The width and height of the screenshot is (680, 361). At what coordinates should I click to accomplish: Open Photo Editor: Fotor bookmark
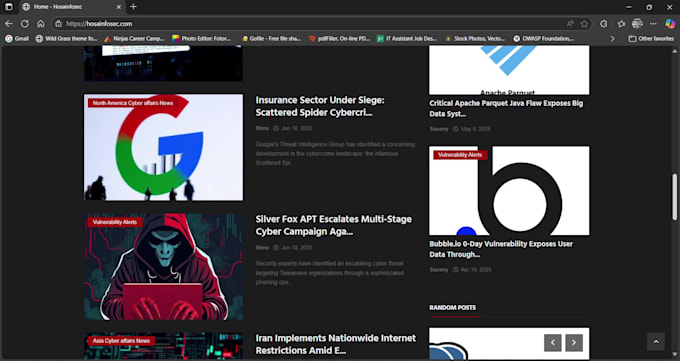point(202,39)
